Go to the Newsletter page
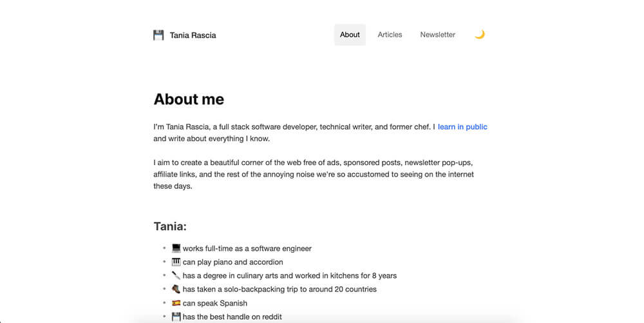 pos(437,35)
